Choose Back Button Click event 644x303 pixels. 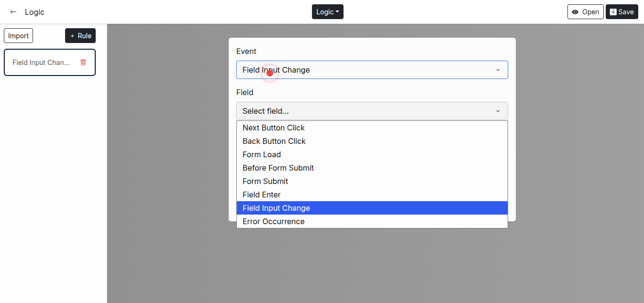274,141
